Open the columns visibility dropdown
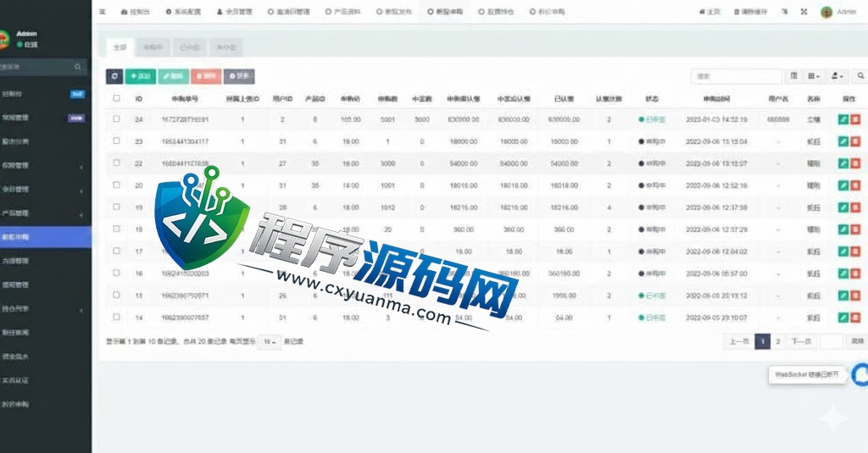Image resolution: width=868 pixels, height=453 pixels. (x=814, y=75)
